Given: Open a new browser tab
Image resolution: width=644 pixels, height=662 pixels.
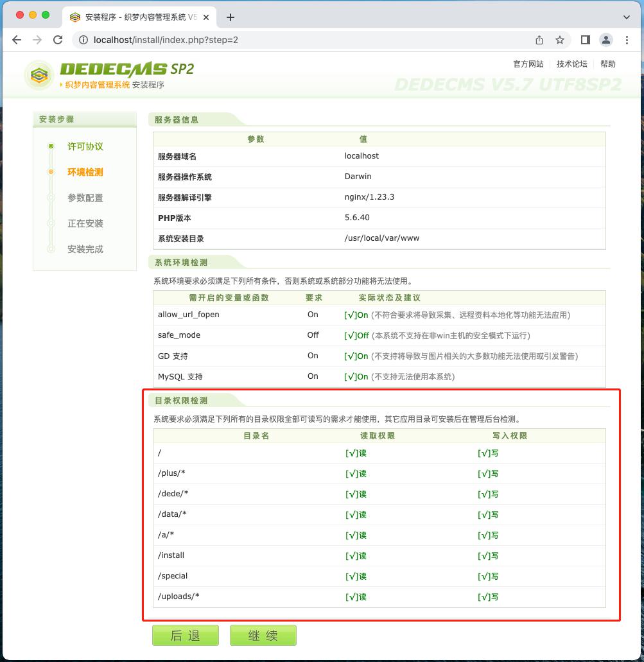Looking at the screenshot, I should pos(230,17).
